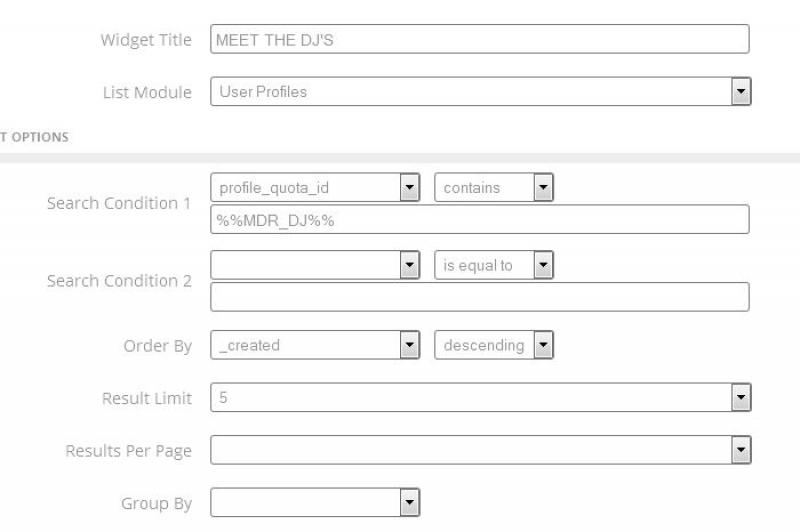
Task: Open the Order By '_created' dropdown
Action: pyautogui.click(x=315, y=345)
